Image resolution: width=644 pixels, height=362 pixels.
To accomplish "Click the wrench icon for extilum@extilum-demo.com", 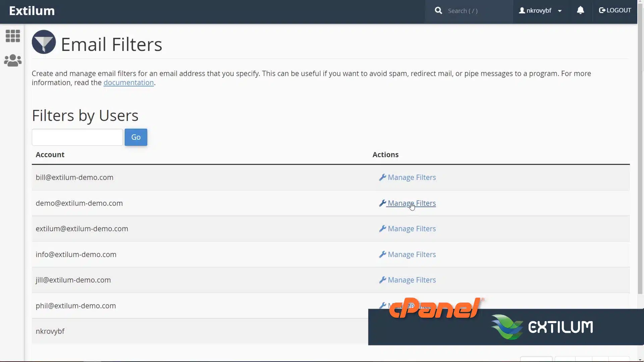I will click(382, 229).
